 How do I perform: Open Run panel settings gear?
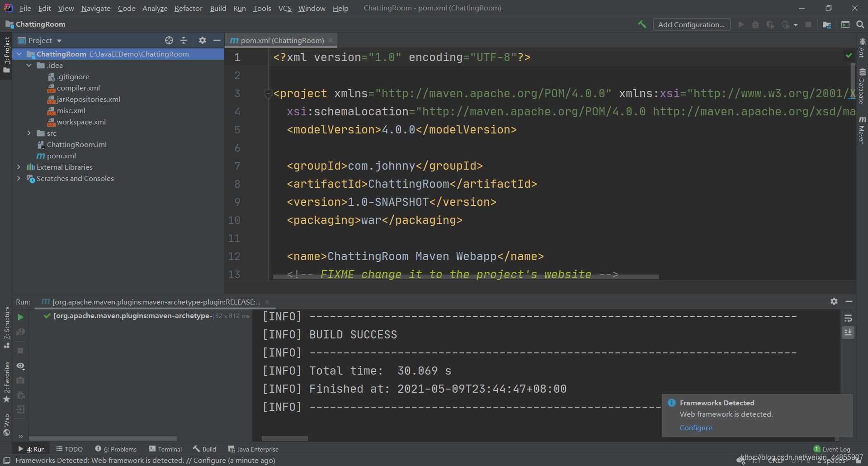834,301
